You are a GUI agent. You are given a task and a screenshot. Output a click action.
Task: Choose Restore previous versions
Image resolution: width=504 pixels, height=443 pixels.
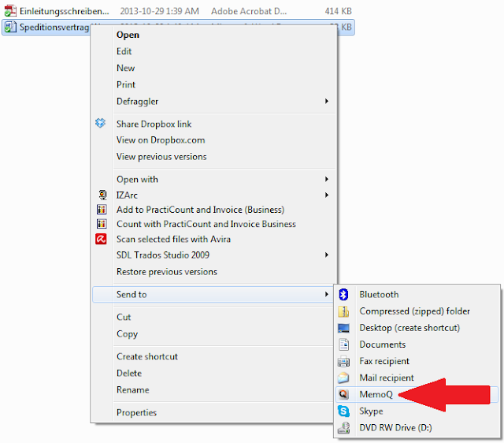(167, 272)
